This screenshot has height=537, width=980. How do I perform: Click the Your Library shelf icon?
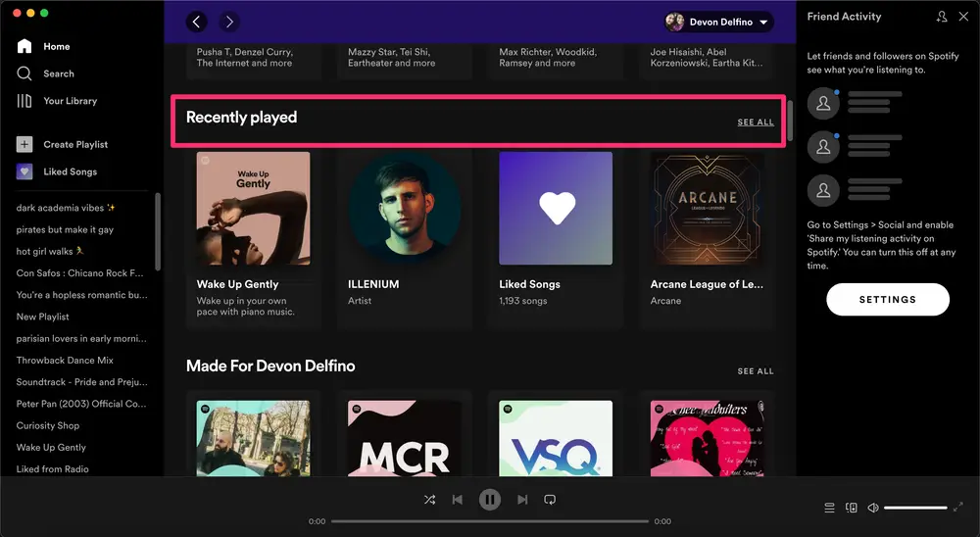tap(24, 101)
